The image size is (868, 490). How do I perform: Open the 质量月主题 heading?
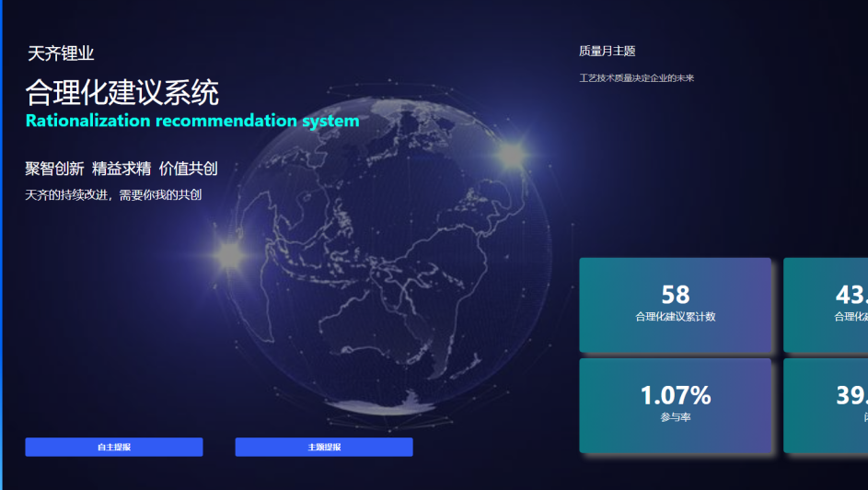[608, 52]
